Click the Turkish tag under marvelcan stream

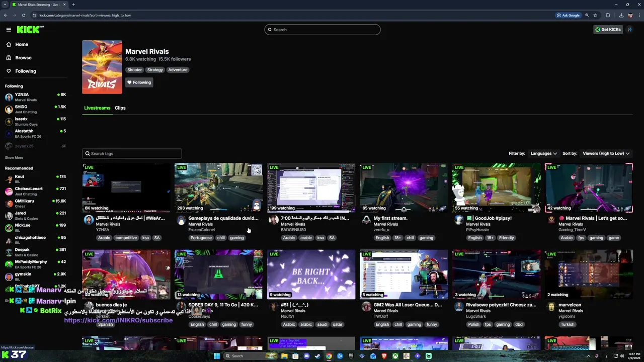click(x=568, y=324)
